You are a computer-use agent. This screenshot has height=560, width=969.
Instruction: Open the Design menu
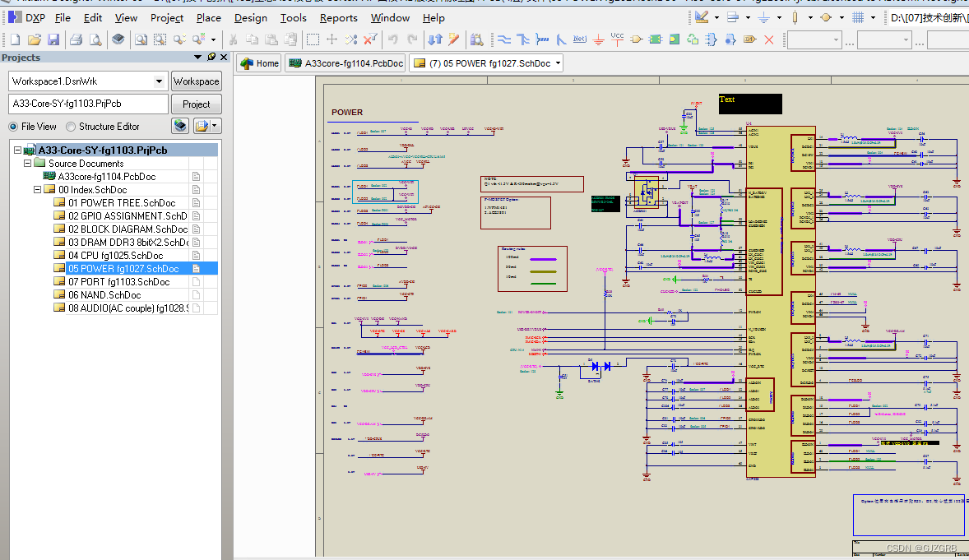click(250, 17)
